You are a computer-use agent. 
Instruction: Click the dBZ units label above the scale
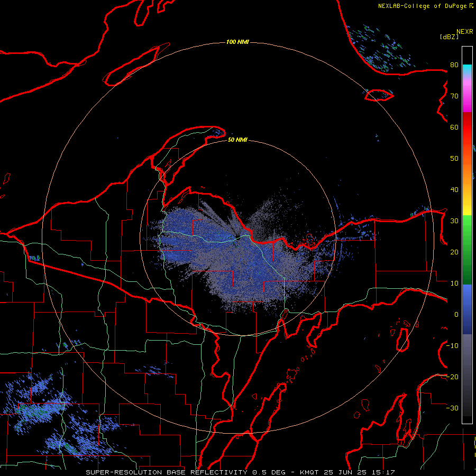(x=449, y=36)
